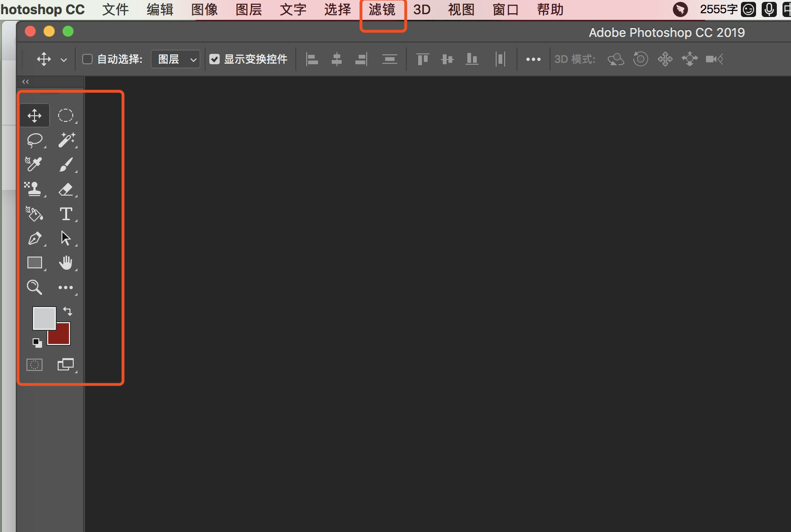Click the microphone menu bar icon
The width and height of the screenshot is (791, 532).
(769, 9)
